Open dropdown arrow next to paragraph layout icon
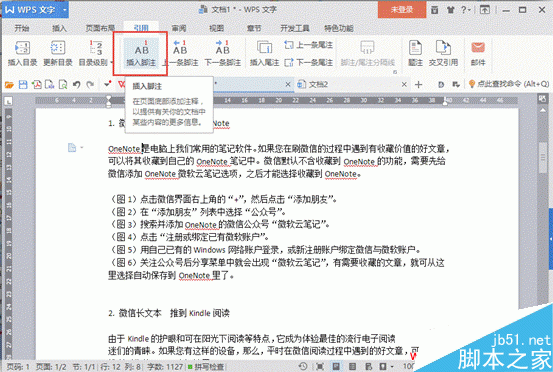Screen dimensions: 553x372 [81, 147]
